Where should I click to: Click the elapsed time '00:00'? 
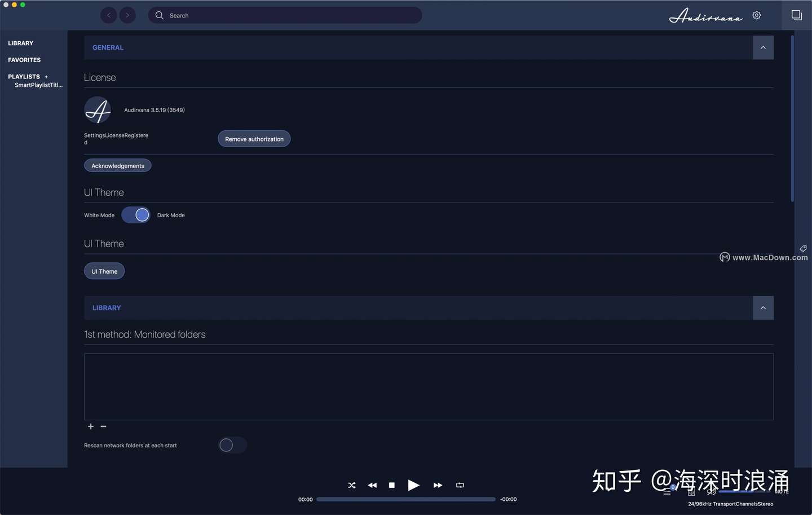(x=306, y=500)
